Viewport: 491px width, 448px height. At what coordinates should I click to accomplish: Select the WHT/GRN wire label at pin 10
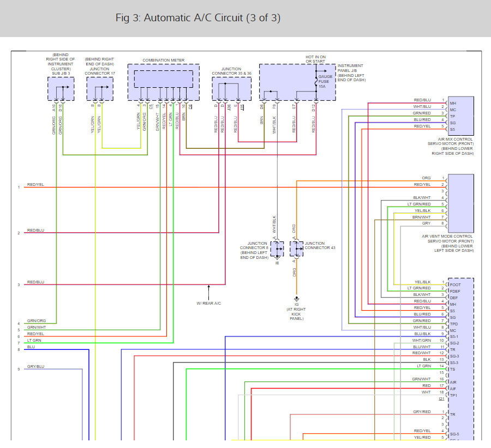tap(422, 341)
